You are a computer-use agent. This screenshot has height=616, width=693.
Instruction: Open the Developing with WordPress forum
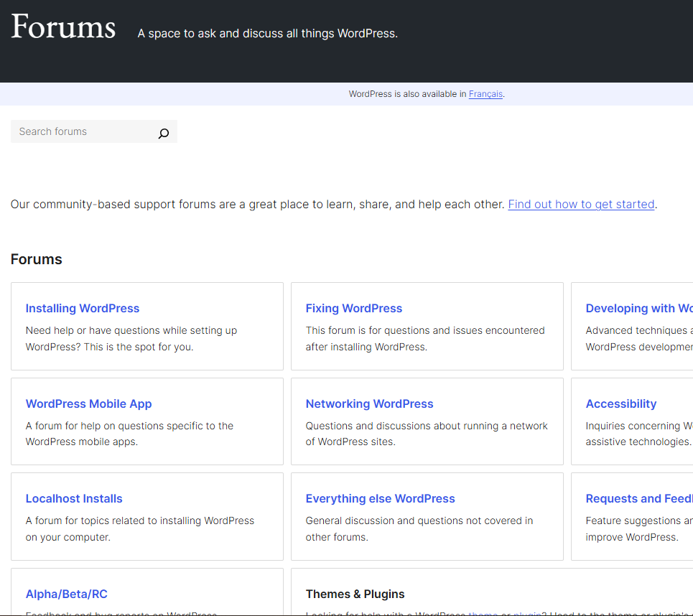pos(639,309)
